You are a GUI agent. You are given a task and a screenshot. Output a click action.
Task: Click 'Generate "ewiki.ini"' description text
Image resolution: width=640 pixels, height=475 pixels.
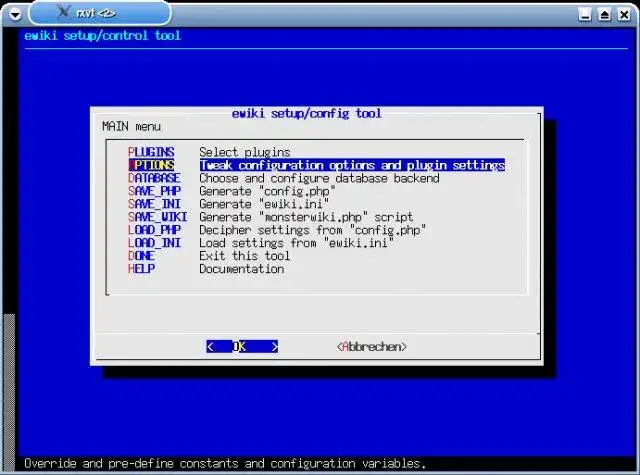[264, 204]
